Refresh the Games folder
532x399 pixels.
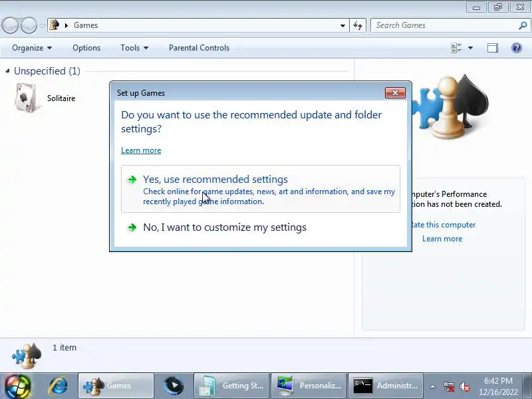(x=358, y=25)
